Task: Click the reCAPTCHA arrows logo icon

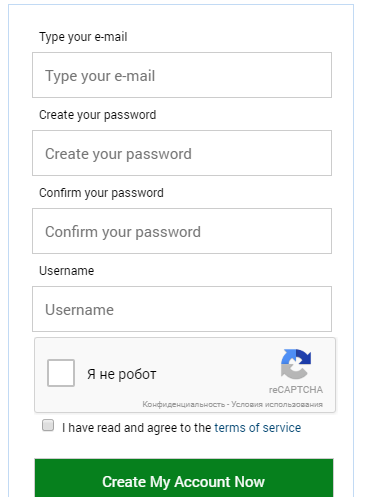Action: pyautogui.click(x=296, y=364)
